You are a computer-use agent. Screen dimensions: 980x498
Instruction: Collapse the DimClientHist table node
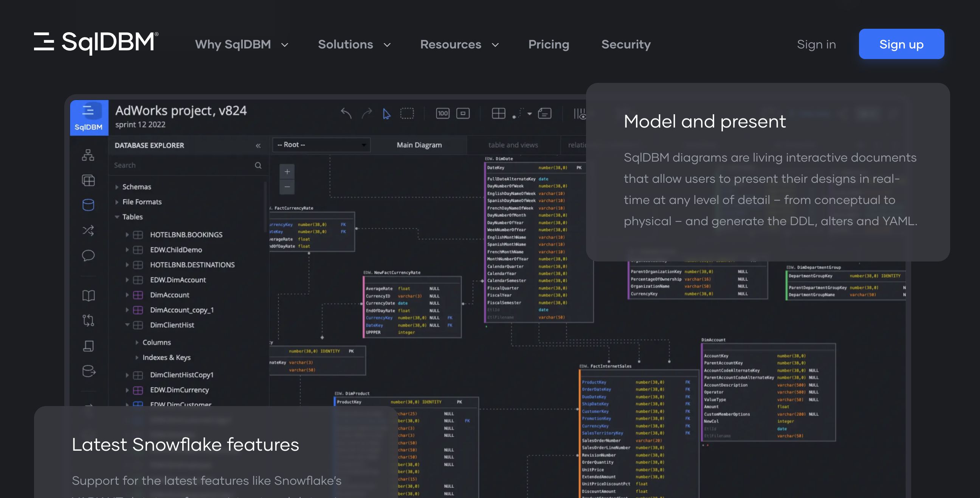tap(127, 325)
